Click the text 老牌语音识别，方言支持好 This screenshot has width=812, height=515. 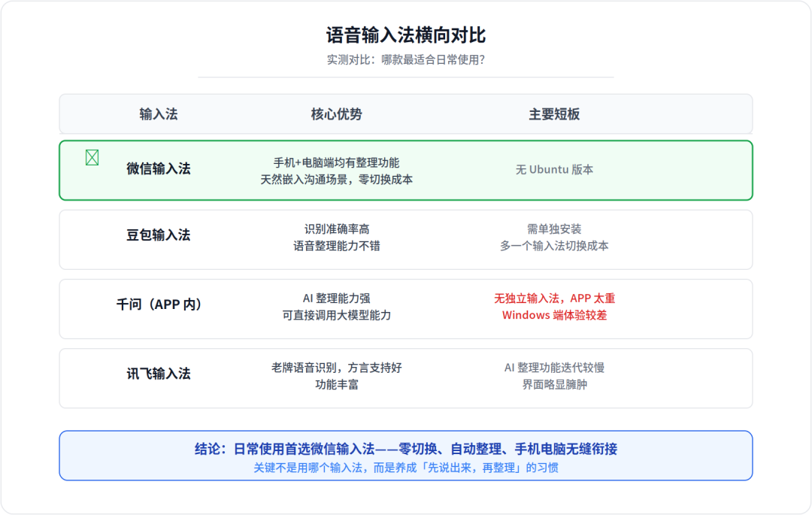click(337, 368)
